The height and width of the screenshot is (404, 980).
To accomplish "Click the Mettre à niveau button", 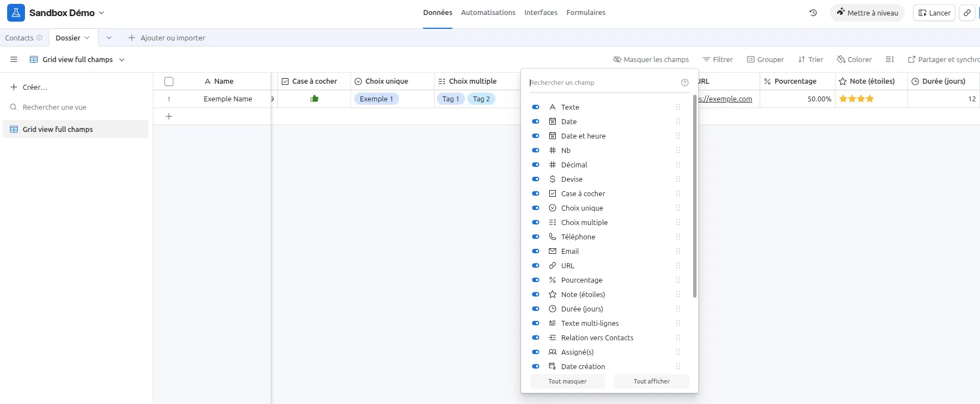I will click(867, 13).
